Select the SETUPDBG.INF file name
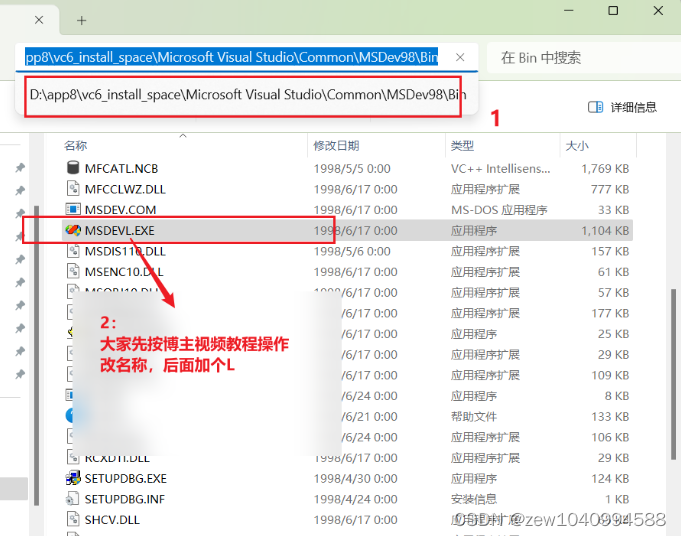This screenshot has height=536, width=681. tap(125, 499)
